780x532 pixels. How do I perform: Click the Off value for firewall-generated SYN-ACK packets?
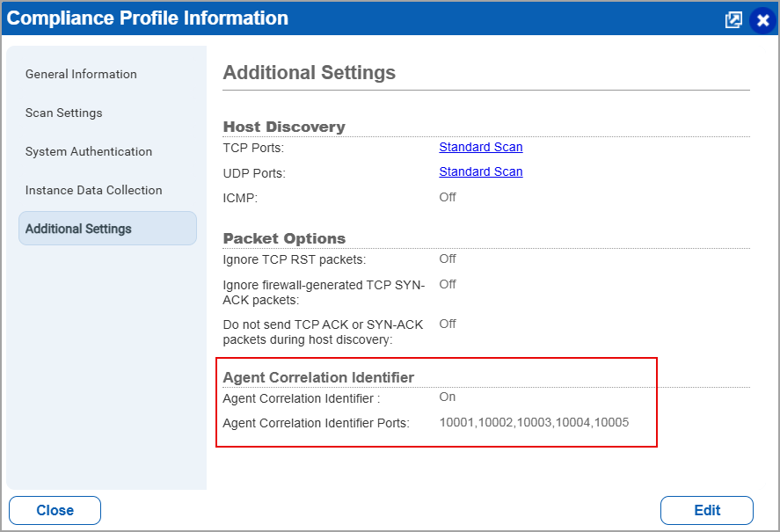coord(447,284)
